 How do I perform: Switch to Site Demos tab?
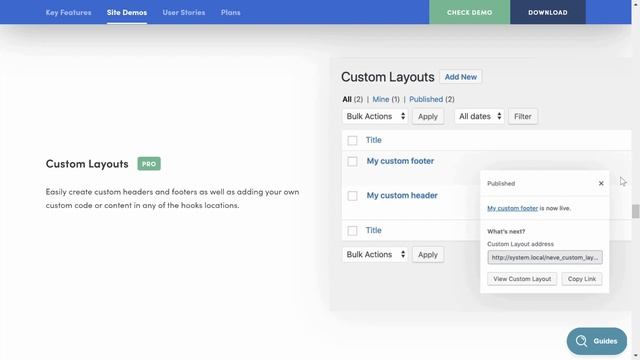click(127, 12)
